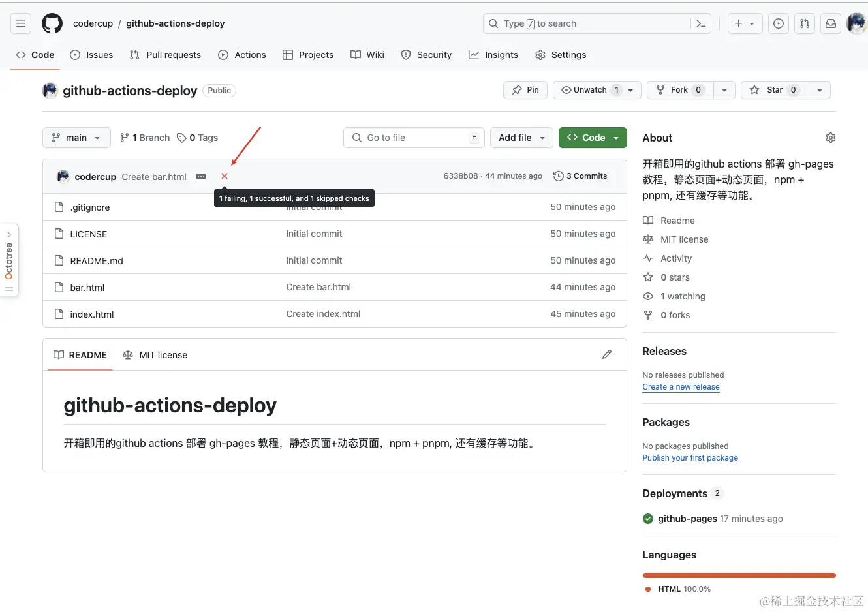
Task: Select the README tab in file viewer
Action: coord(80,355)
